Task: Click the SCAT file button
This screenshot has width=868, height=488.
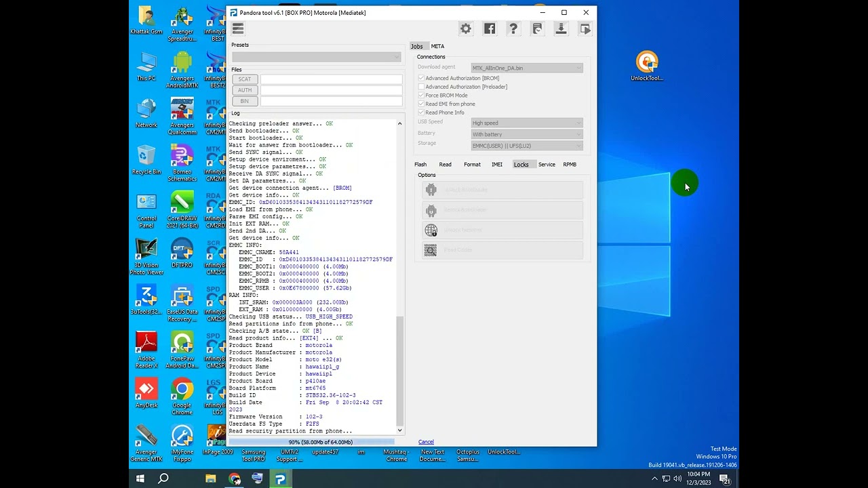Action: 245,79
